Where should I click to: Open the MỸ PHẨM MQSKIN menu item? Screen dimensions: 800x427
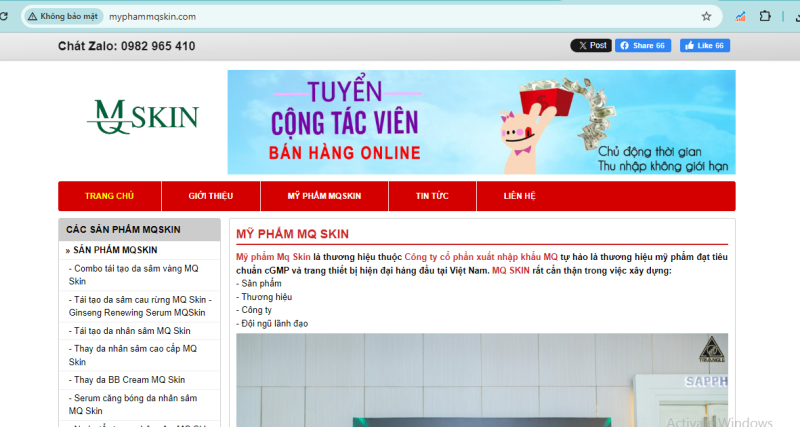coord(324,196)
